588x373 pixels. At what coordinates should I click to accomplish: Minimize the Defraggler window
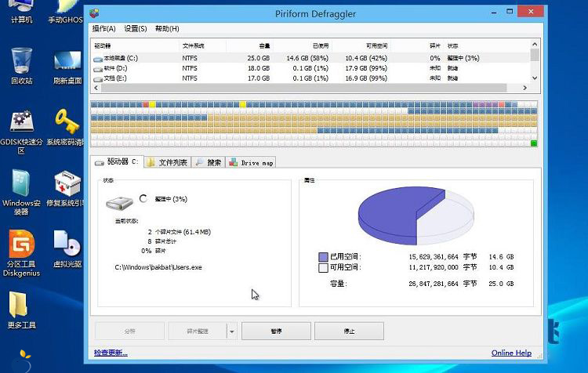tap(494, 13)
